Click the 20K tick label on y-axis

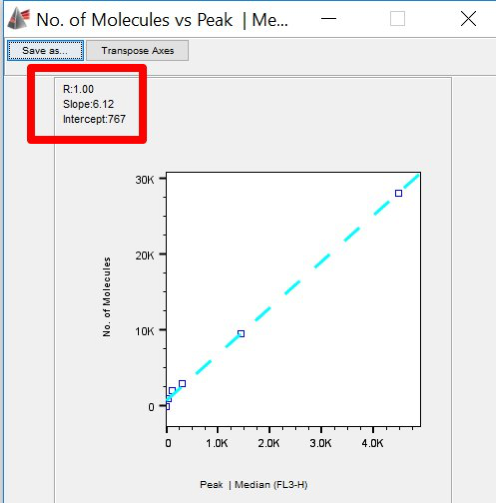[145, 256]
